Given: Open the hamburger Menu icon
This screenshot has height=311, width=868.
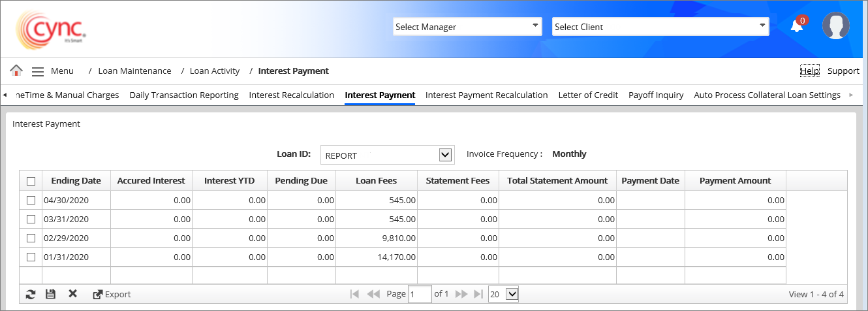Looking at the screenshot, I should tap(38, 71).
